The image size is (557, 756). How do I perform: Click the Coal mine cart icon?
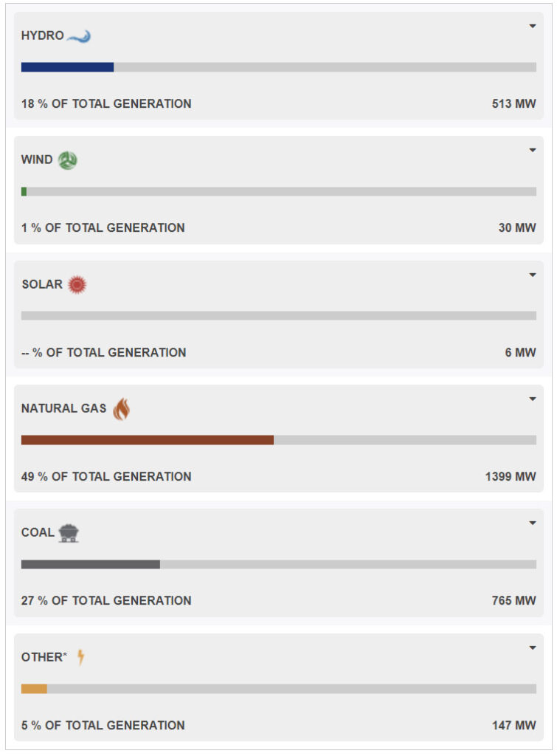coord(69,532)
